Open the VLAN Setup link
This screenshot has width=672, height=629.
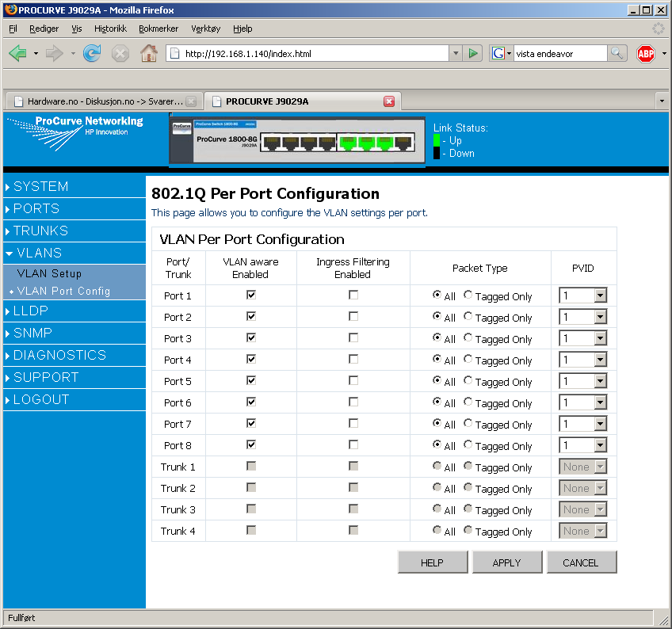(x=49, y=274)
